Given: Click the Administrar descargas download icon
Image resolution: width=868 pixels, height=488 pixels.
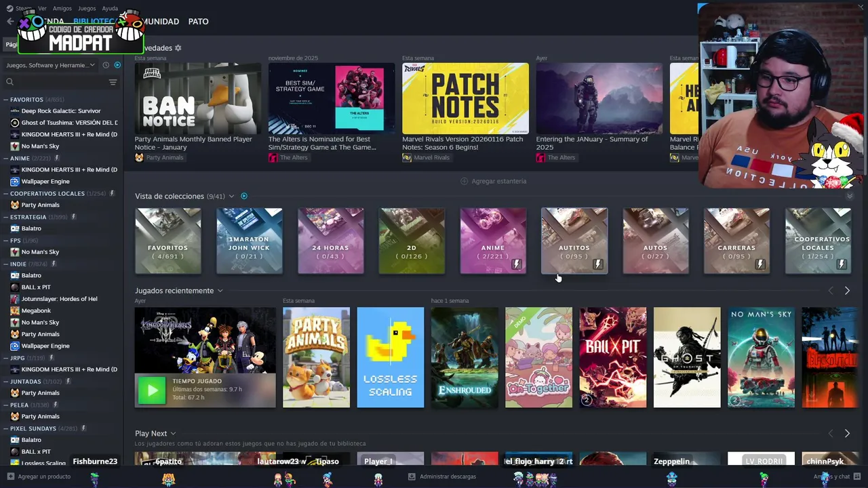Looking at the screenshot, I should 412,476.
